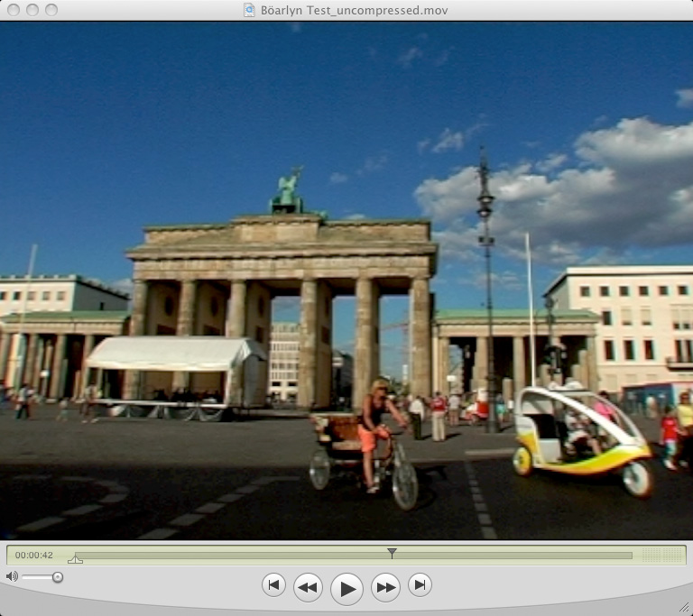Jump to the beginning of the movie

pos(273,584)
